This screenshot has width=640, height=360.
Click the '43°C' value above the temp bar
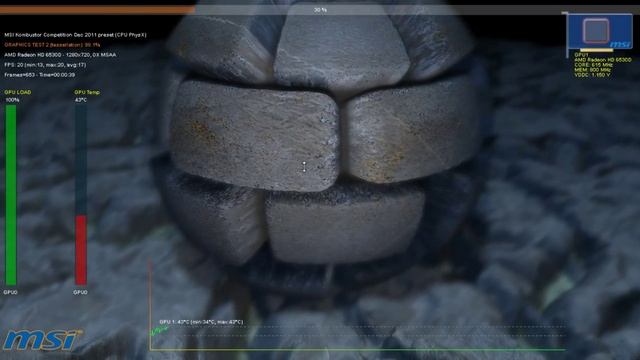coord(81,100)
